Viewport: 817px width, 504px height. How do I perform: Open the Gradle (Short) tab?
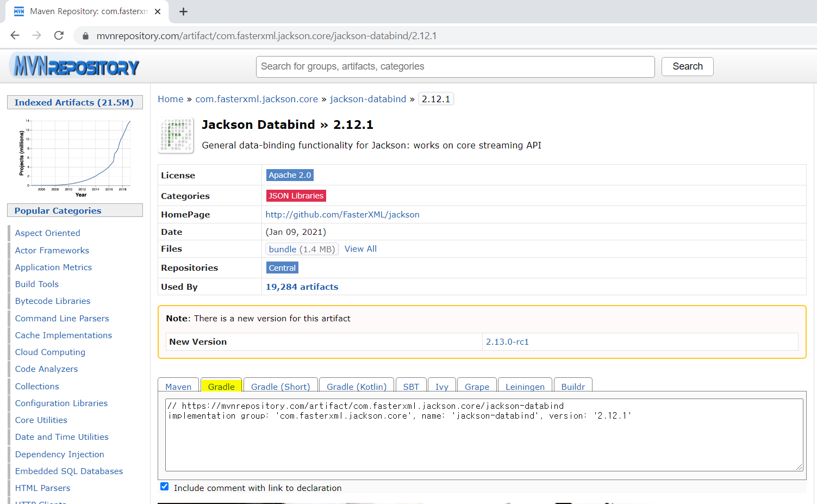[x=280, y=386]
